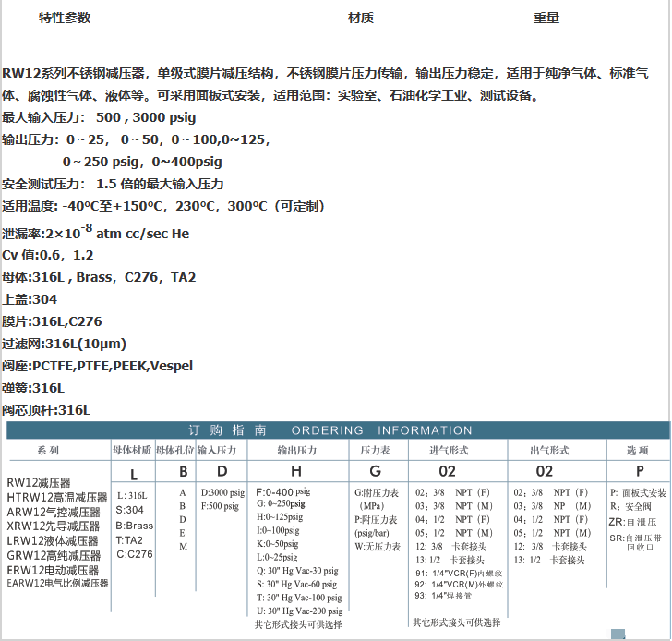672x641 pixels.
Task: Click the 系列 column header
Action: point(48,450)
